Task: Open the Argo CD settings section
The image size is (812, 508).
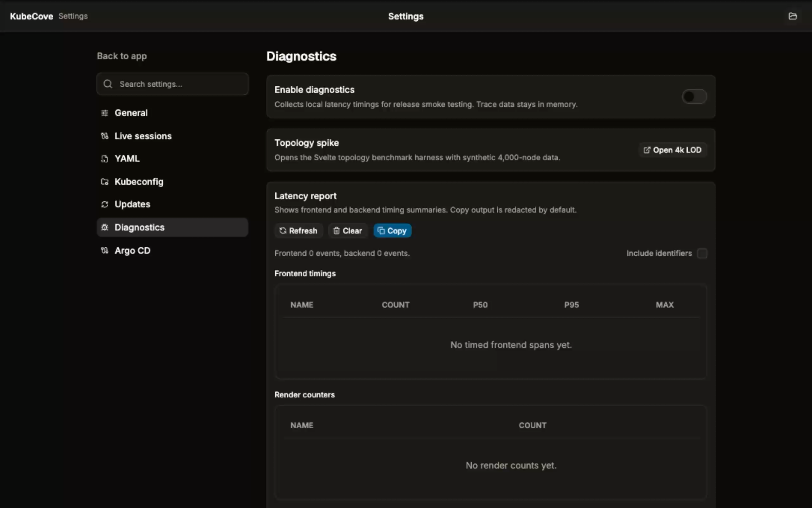Action: (173, 251)
